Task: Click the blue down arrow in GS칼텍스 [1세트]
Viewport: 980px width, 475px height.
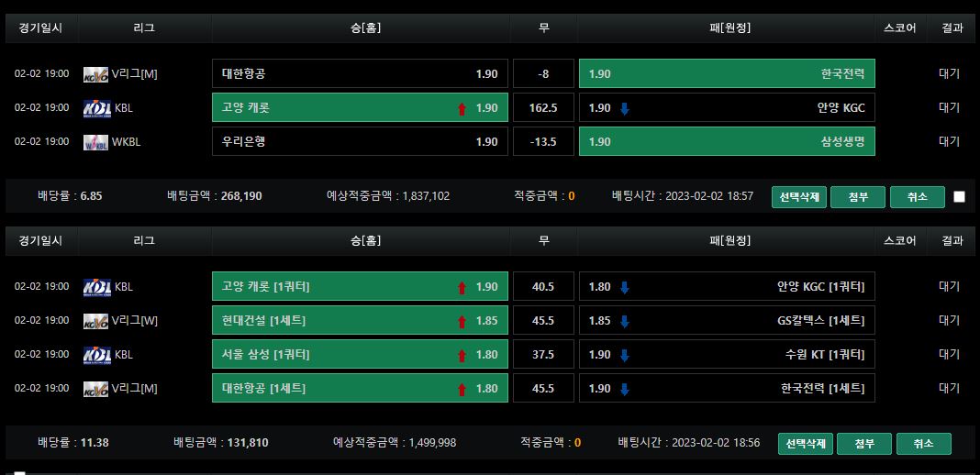Action: (x=624, y=321)
